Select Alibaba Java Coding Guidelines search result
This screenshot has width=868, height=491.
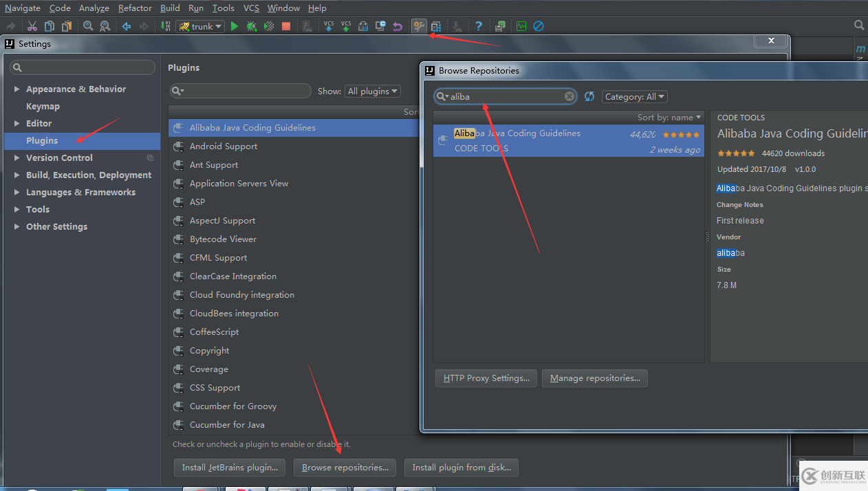(569, 140)
